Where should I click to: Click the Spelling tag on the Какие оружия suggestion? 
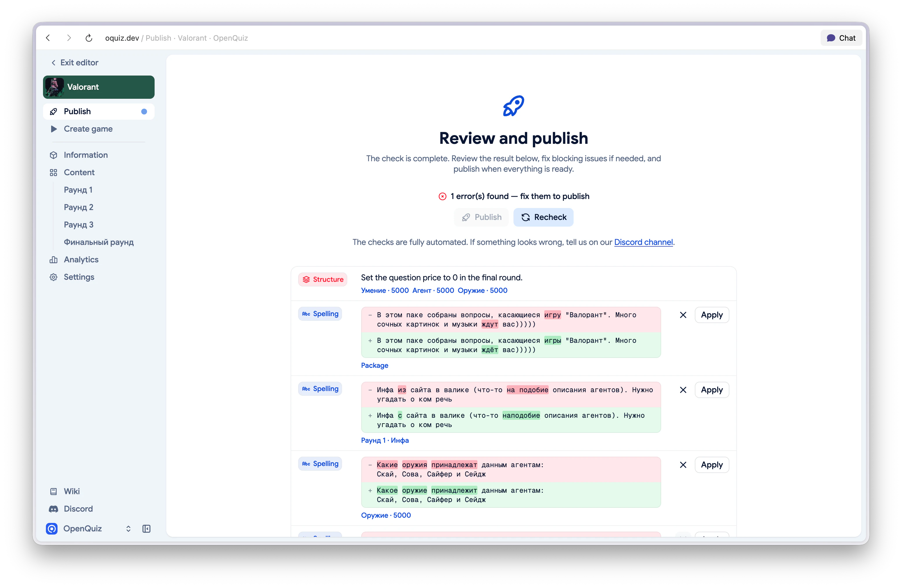point(320,464)
